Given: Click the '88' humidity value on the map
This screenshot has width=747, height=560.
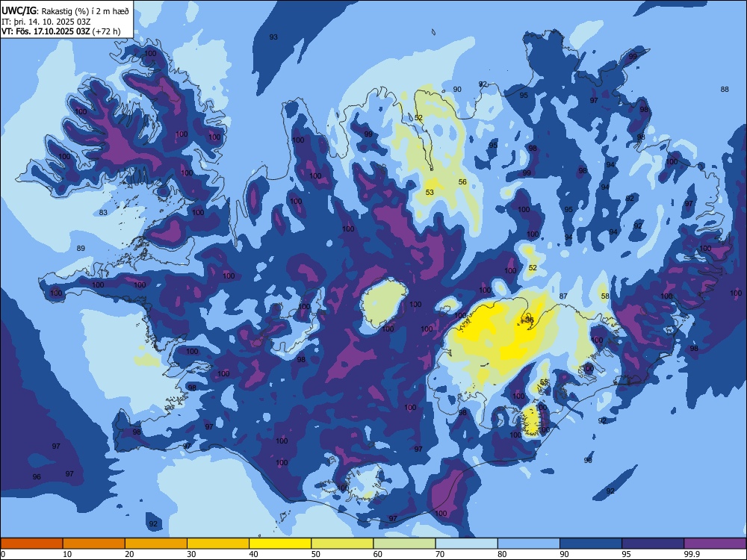Looking at the screenshot, I should click(x=725, y=89).
